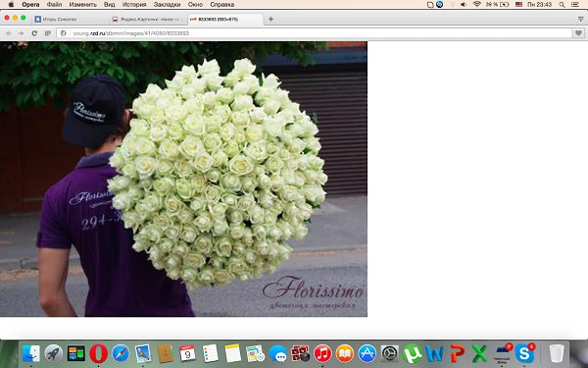Image resolution: width=588 pixels, height=368 pixels.
Task: Open the Изменить menu
Action: click(83, 5)
